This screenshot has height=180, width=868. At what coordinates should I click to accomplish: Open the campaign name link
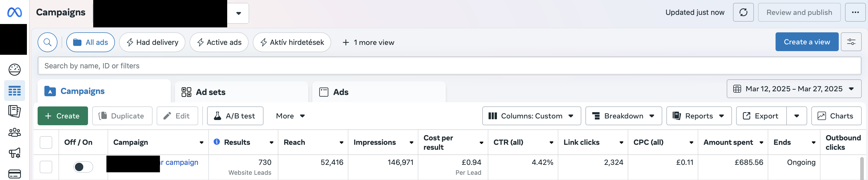click(x=179, y=162)
